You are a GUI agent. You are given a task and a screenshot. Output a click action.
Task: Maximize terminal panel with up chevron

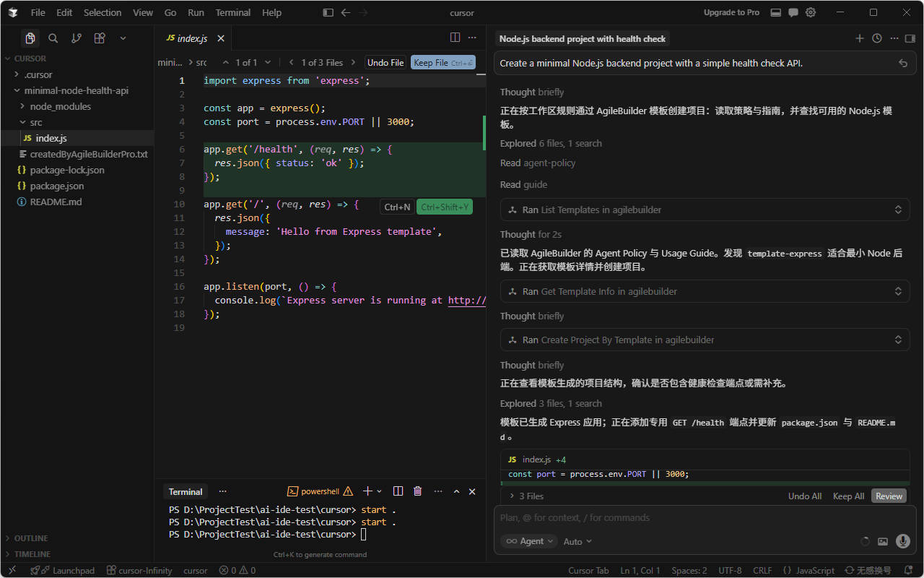click(x=456, y=491)
